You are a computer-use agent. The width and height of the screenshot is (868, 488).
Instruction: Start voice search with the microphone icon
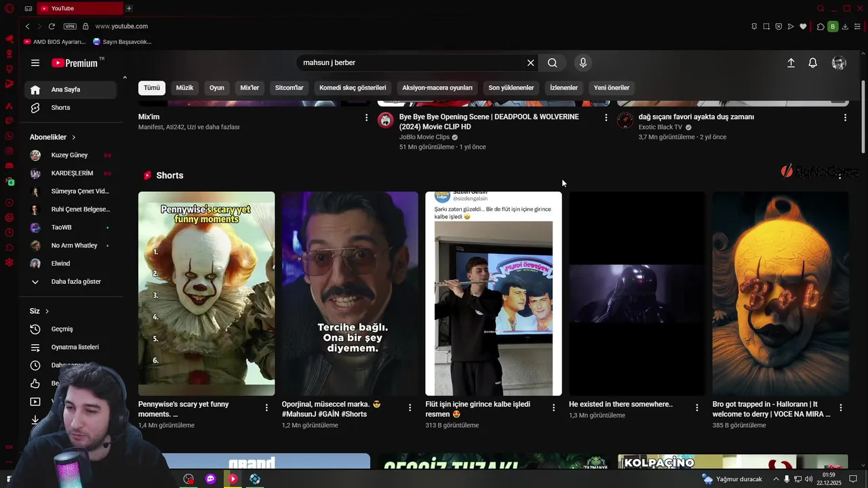(x=583, y=63)
